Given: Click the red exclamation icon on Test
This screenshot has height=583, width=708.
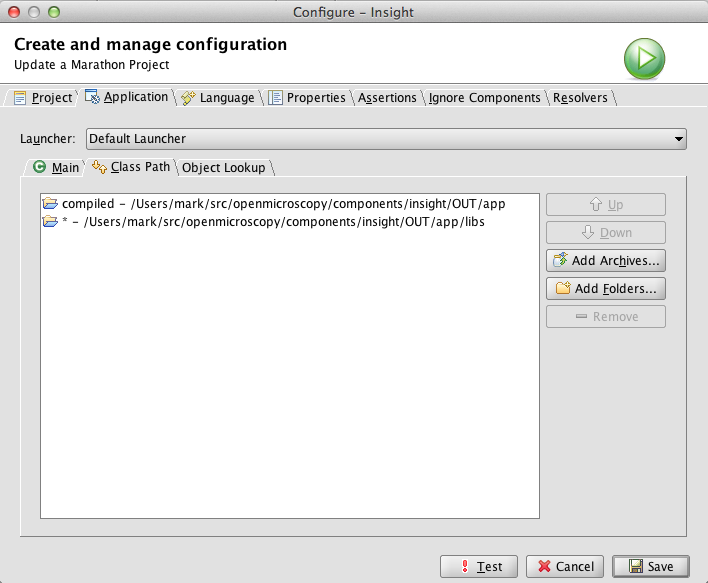Looking at the screenshot, I should 465,566.
